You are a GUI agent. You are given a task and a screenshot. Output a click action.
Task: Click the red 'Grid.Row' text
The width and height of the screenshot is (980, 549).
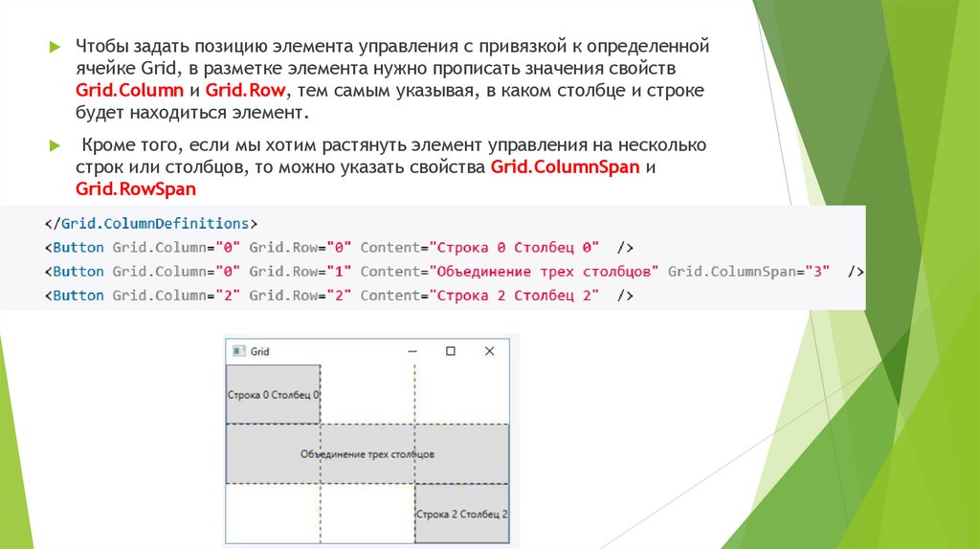246,90
